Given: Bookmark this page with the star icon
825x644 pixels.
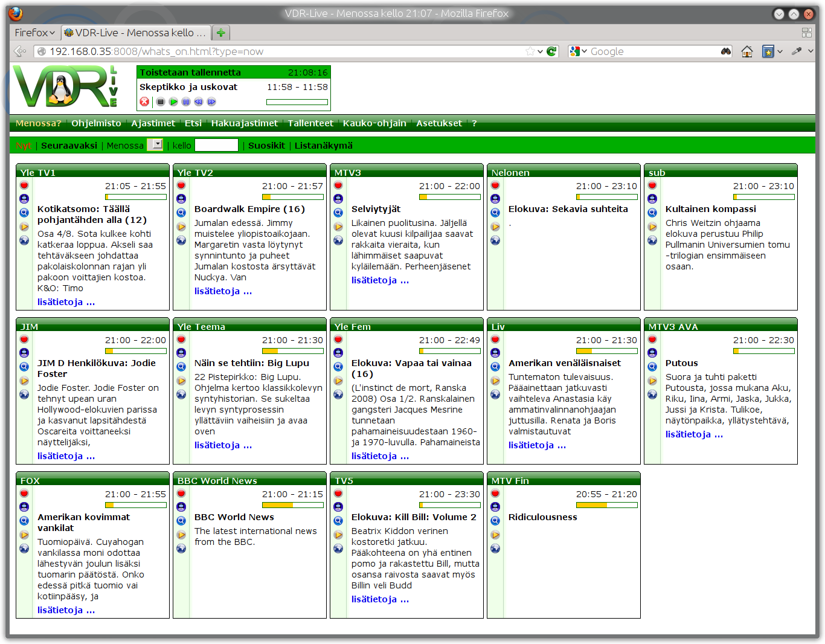Looking at the screenshot, I should click(530, 51).
